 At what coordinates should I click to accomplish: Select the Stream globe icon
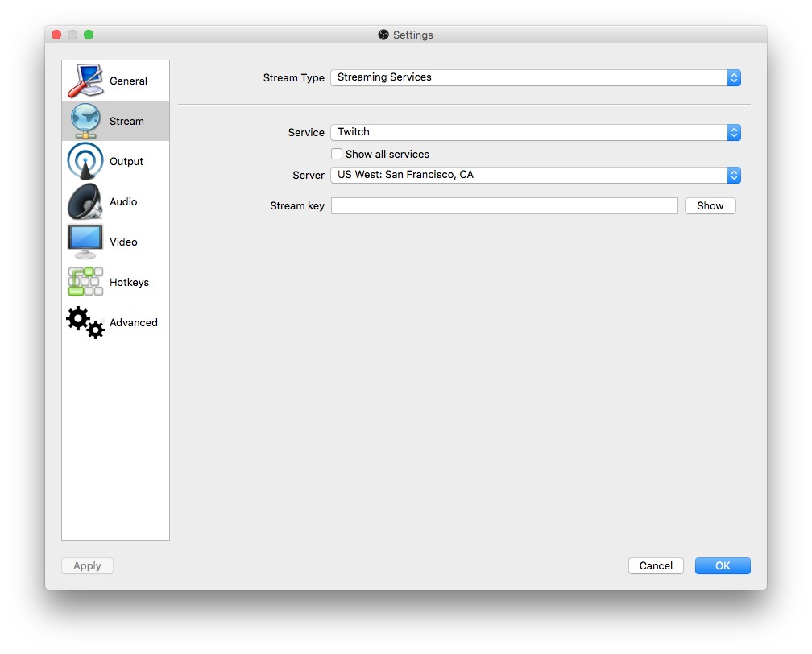[85, 121]
